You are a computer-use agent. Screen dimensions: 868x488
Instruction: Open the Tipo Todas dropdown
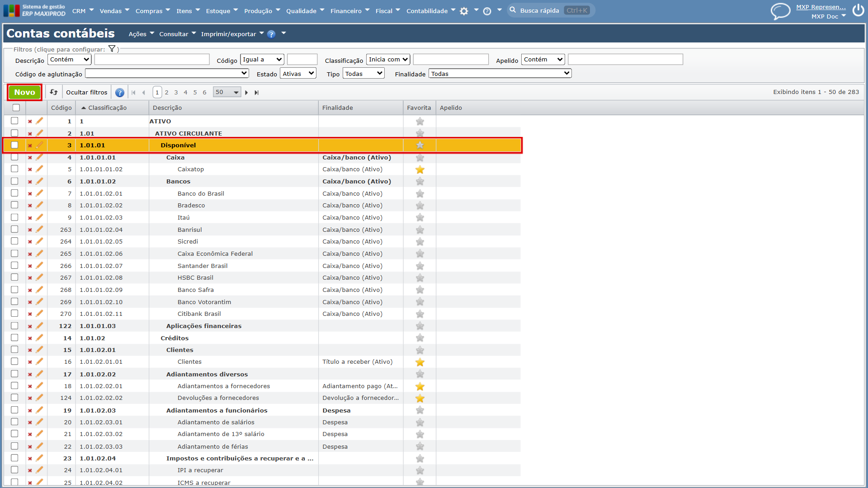[x=363, y=74]
